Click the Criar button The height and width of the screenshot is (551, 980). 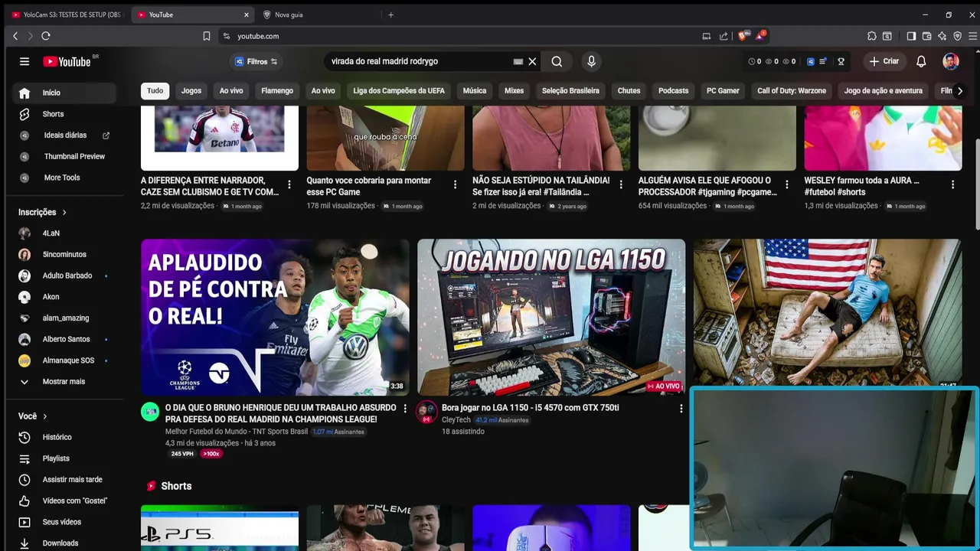(x=884, y=61)
